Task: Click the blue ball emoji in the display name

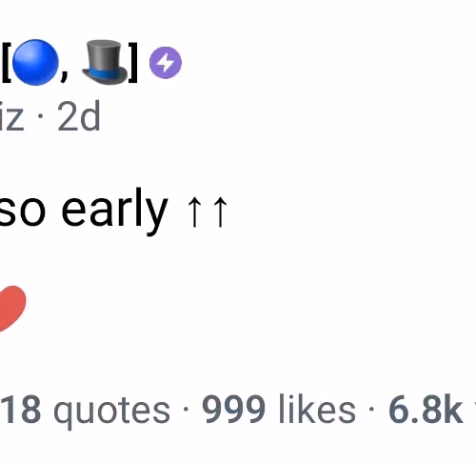Action: (x=35, y=62)
